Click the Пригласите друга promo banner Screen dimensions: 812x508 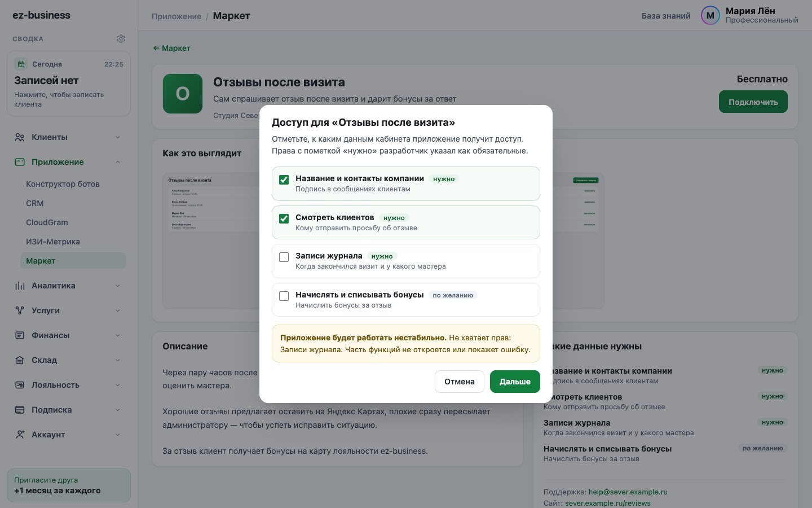[69, 485]
